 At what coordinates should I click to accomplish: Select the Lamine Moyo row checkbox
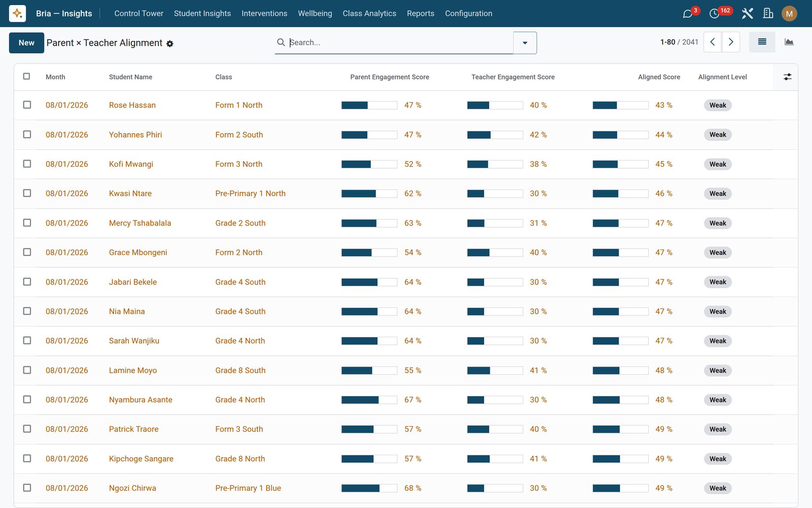[27, 370]
